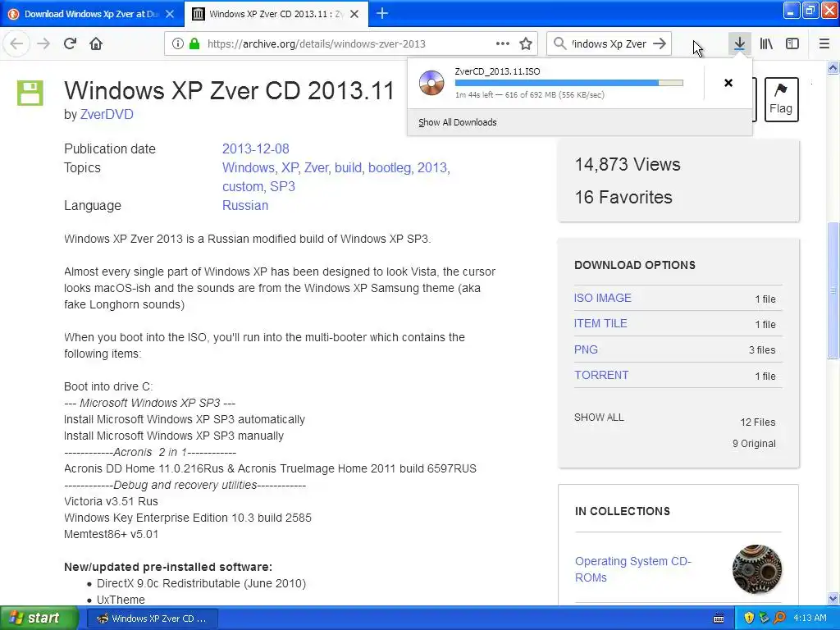Viewport: 840px width, 630px height.
Task: Open the Library bookshelf icon
Action: [x=766, y=43]
